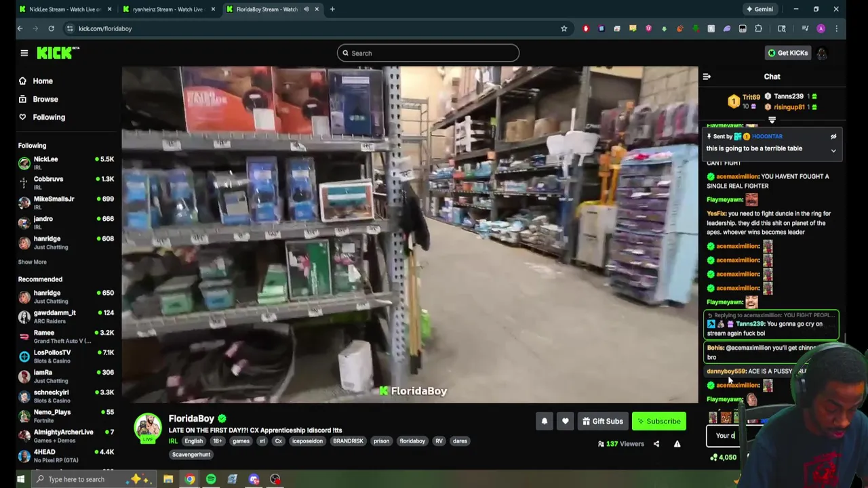Screen dimensions: 868x488
Task: Open LosPollosTV recommended channel
Action: (x=66, y=356)
